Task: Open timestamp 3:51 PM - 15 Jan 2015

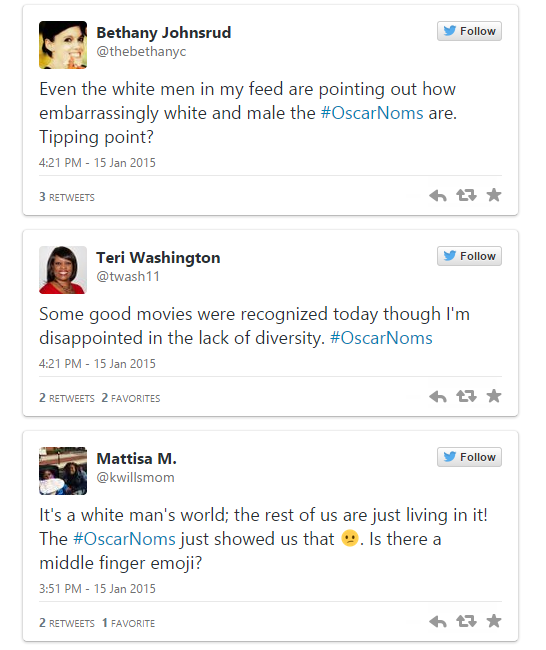Action: (x=97, y=589)
